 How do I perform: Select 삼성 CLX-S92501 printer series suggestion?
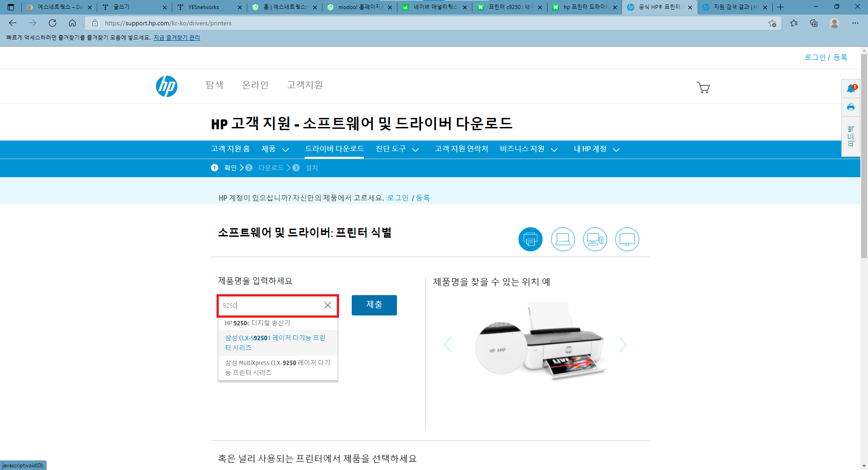click(x=278, y=343)
